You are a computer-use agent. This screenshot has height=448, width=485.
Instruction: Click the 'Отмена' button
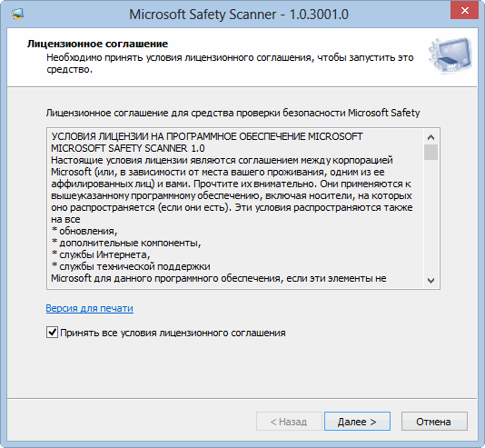[x=434, y=422]
